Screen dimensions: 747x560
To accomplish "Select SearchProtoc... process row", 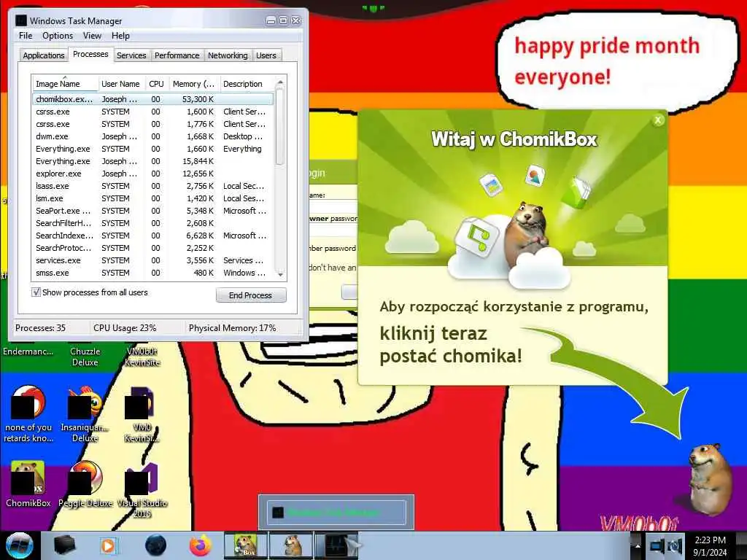I will pyautogui.click(x=153, y=248).
